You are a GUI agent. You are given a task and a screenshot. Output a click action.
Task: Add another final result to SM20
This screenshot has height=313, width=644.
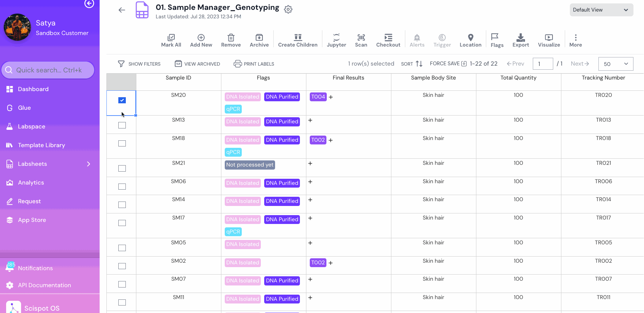[x=331, y=97]
